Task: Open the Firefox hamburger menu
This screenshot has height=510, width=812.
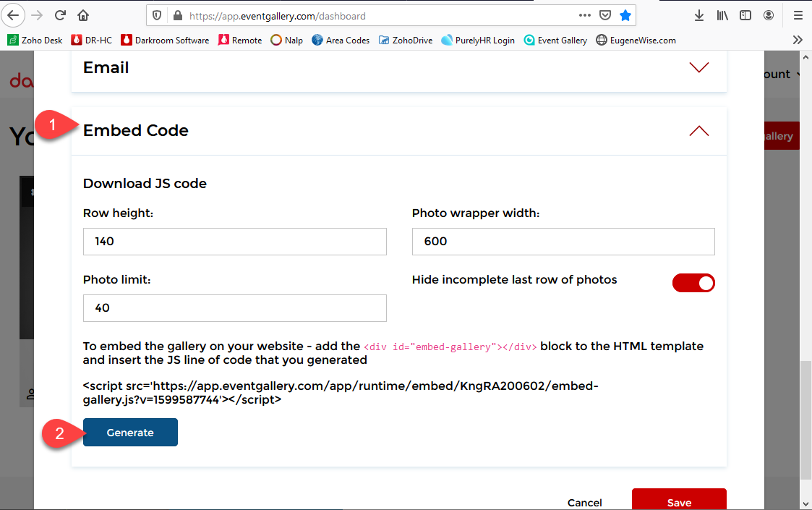Action: (x=798, y=15)
